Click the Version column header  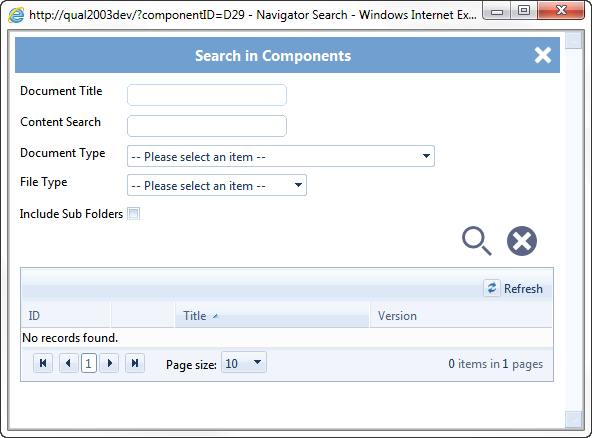coord(397,316)
